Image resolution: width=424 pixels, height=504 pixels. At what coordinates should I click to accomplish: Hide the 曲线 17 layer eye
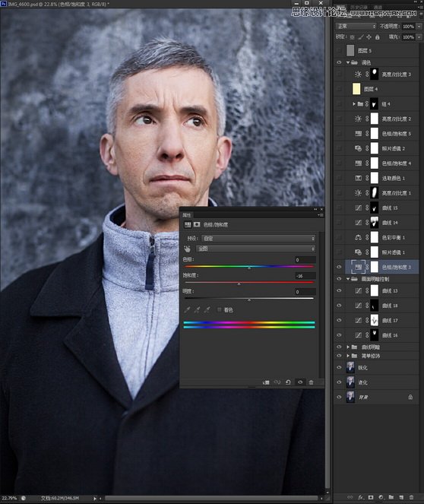(x=339, y=320)
